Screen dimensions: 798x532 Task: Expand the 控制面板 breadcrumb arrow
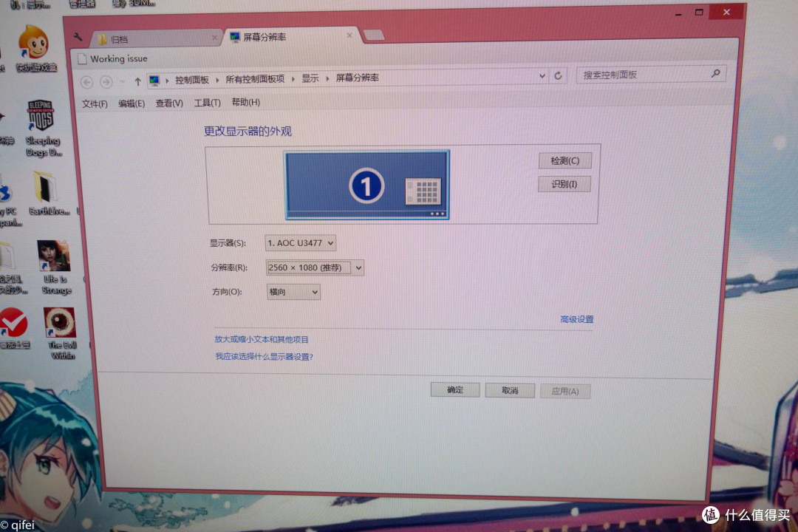[217, 79]
